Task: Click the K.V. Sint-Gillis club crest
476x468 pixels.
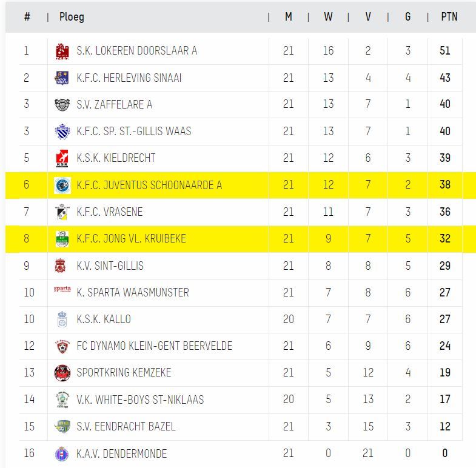Action: 61,266
